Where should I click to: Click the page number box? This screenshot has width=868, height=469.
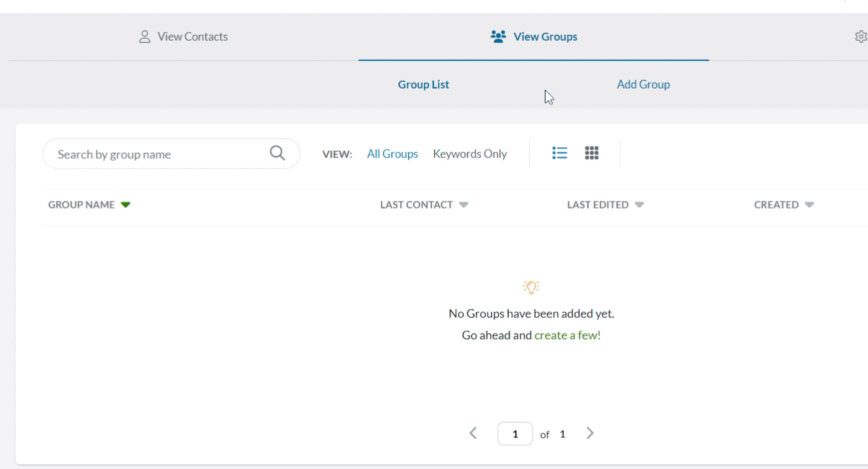point(515,434)
